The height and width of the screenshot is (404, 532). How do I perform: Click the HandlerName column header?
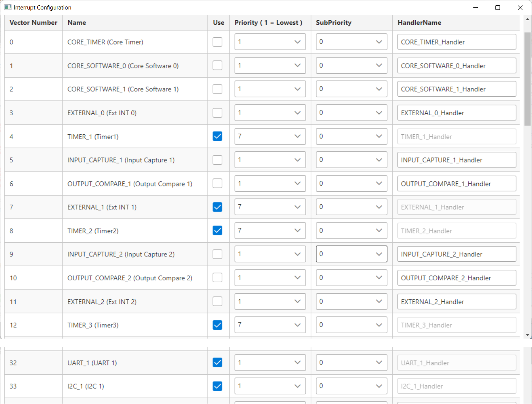(x=419, y=22)
